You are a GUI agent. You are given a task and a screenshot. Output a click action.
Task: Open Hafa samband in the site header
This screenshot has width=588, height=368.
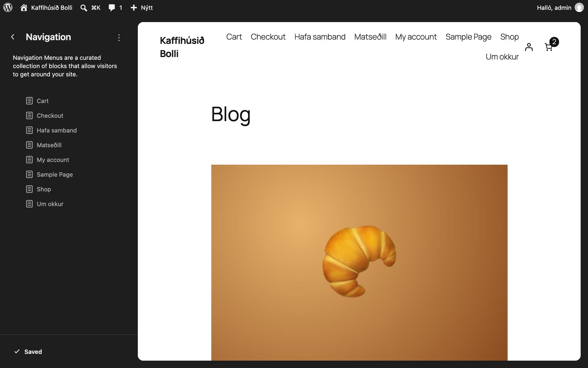pyautogui.click(x=320, y=37)
